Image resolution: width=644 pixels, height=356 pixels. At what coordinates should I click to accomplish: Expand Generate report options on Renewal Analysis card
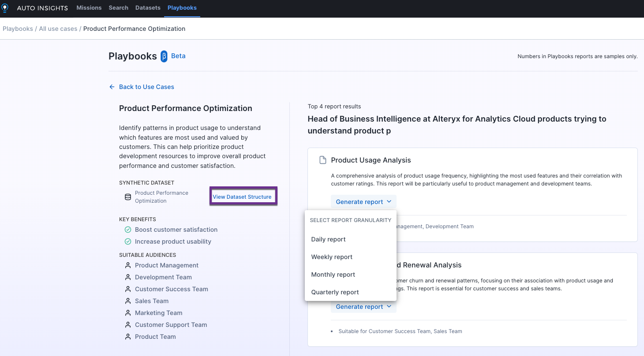pos(363,306)
